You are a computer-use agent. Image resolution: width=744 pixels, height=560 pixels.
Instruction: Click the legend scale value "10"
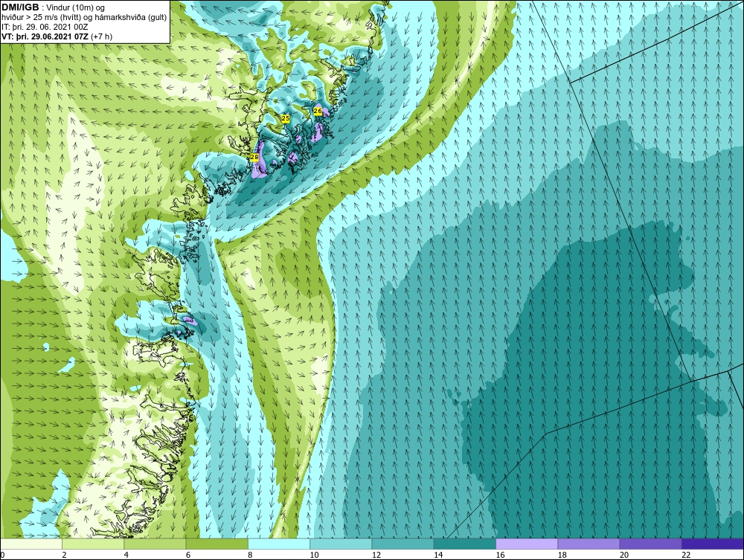[314, 555]
